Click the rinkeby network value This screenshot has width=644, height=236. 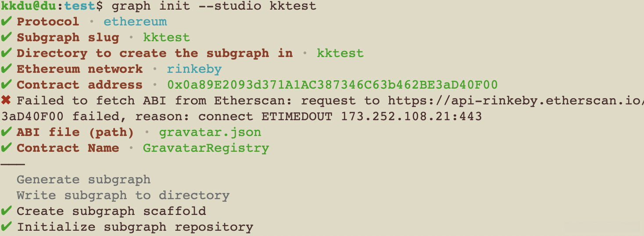(194, 69)
